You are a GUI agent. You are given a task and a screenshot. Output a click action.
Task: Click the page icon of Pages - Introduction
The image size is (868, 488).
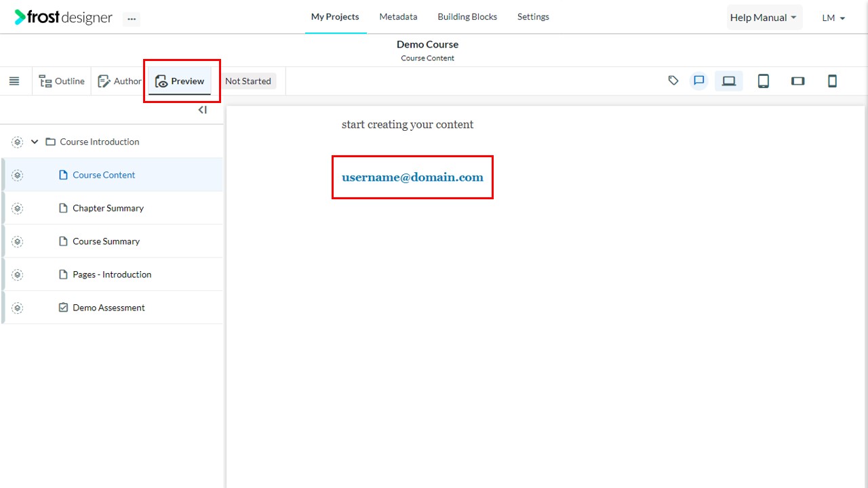point(63,274)
